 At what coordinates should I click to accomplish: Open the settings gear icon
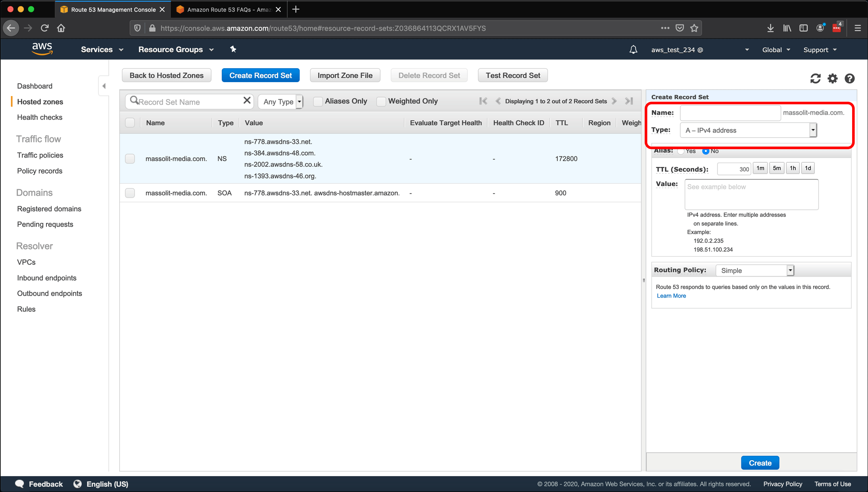click(x=832, y=79)
